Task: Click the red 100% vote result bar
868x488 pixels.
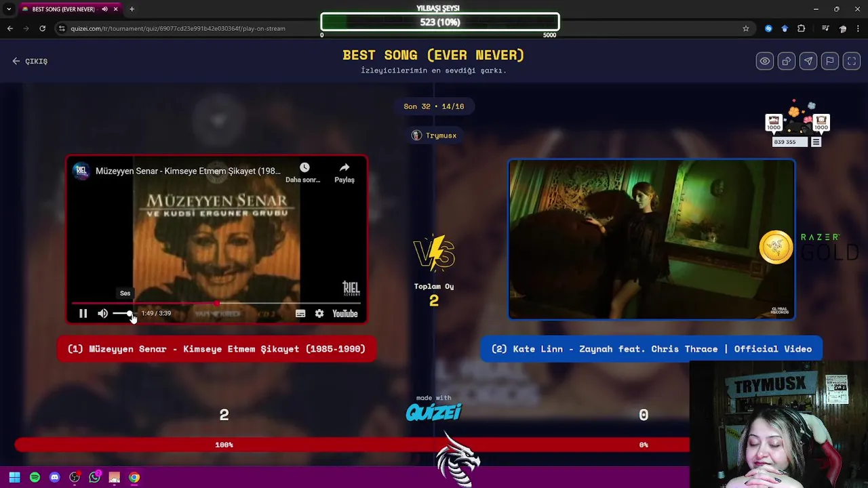Action: (352, 445)
